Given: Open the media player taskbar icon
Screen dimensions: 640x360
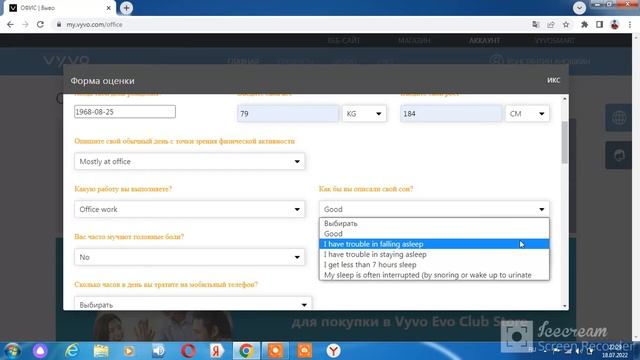Looking at the screenshot, I should coord(129,351).
